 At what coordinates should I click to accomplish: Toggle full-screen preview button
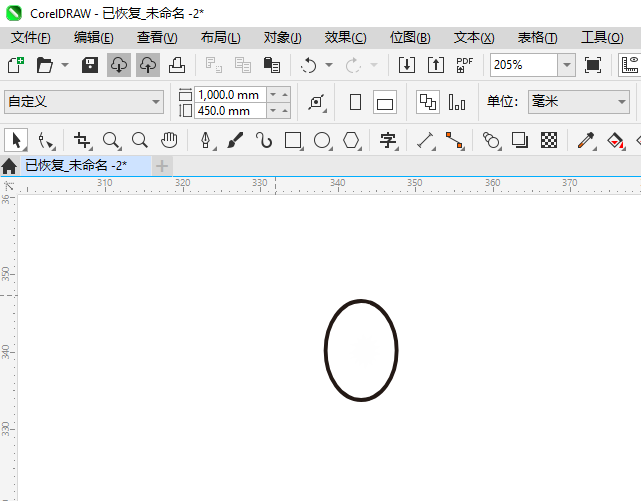coord(593,65)
